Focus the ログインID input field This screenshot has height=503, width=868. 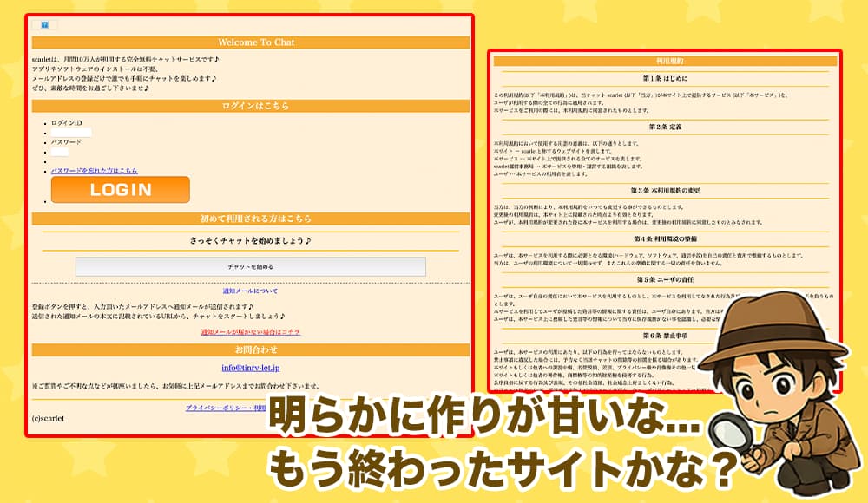(71, 133)
